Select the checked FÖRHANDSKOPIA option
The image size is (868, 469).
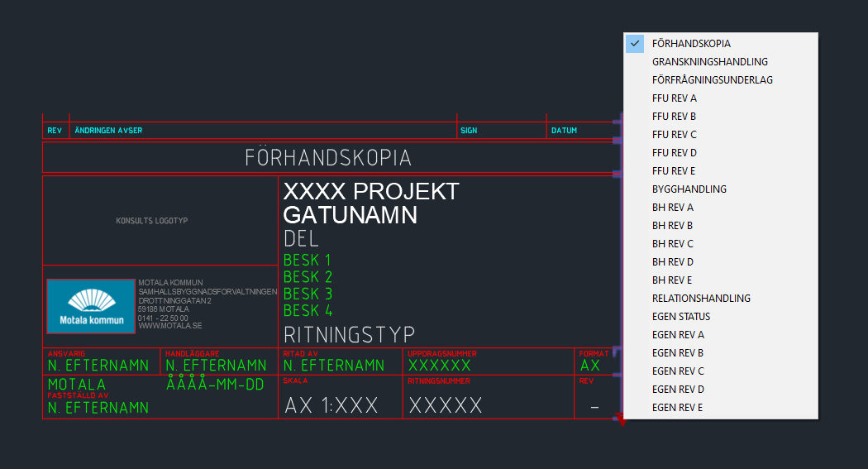(x=691, y=44)
